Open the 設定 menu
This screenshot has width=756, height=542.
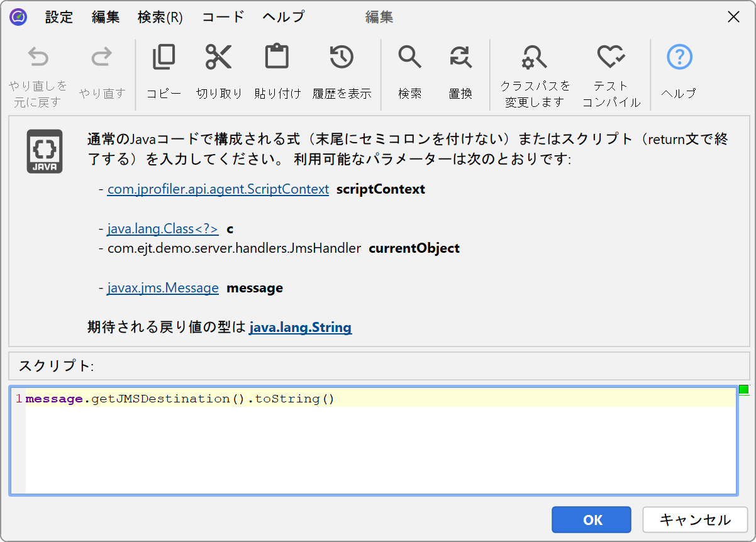click(x=59, y=17)
